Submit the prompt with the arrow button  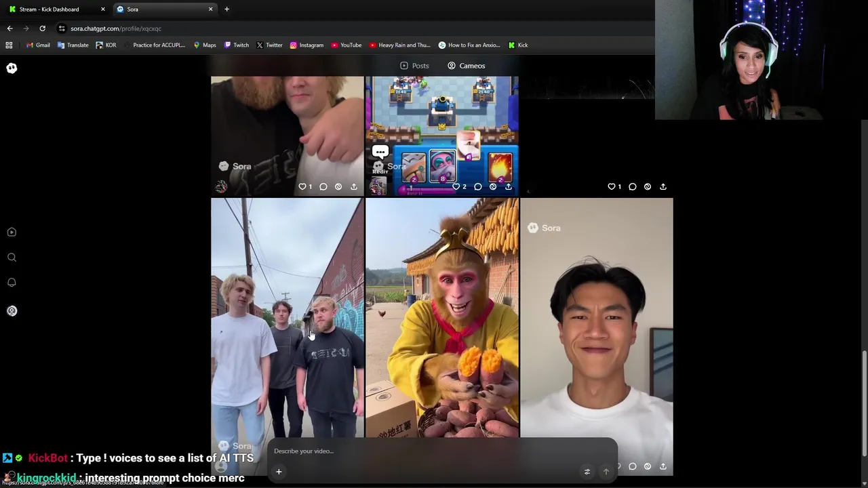pos(606,472)
